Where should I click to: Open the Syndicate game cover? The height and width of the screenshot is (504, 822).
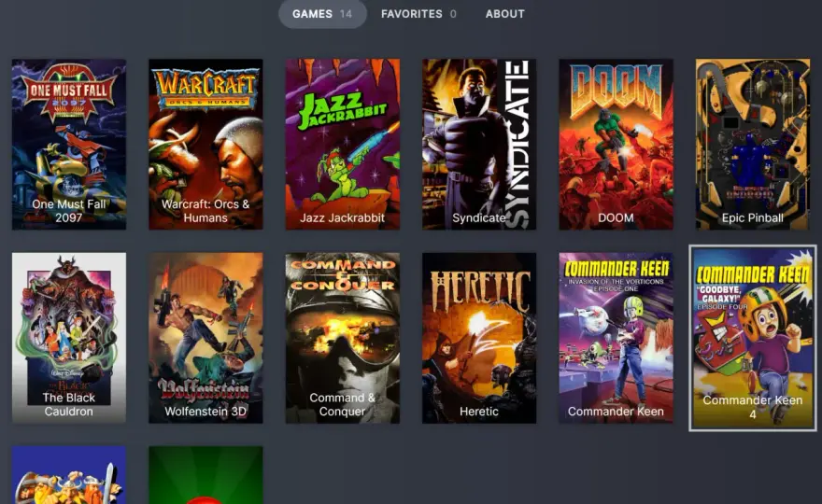479,144
